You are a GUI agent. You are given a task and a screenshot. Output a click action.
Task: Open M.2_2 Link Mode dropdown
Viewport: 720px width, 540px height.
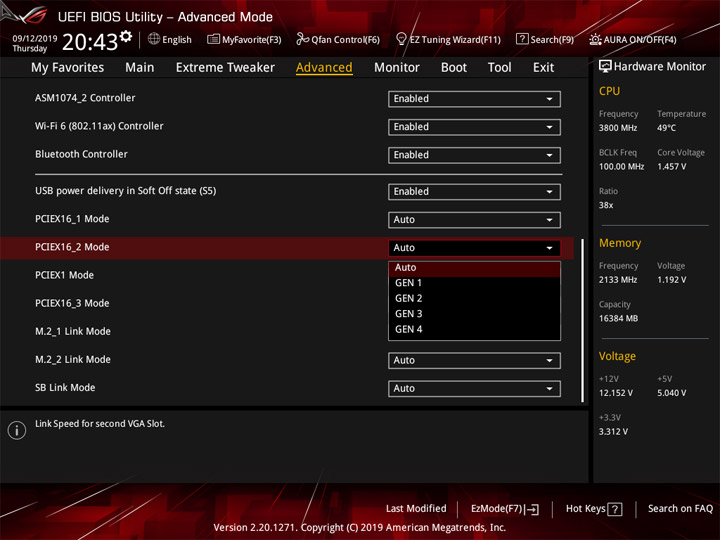pos(474,360)
